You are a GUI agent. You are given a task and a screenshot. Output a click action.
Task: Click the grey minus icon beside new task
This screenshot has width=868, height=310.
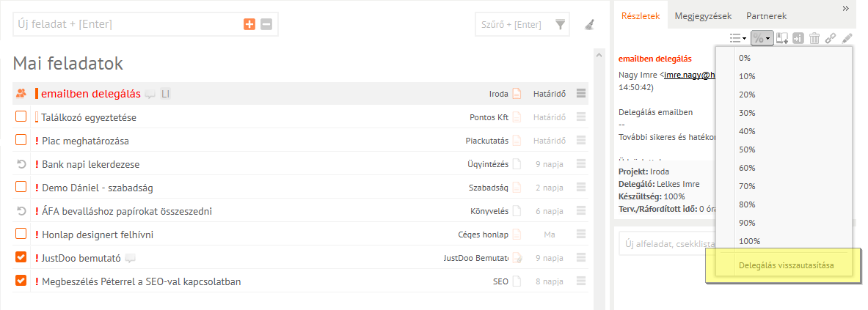coord(266,24)
